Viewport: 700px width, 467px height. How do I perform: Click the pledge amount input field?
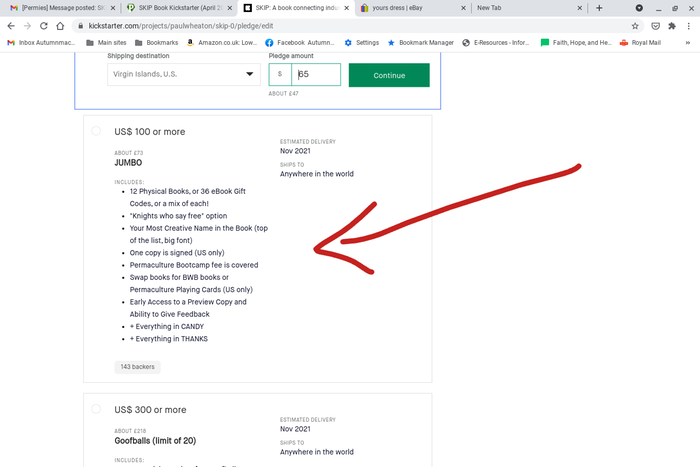[316, 75]
